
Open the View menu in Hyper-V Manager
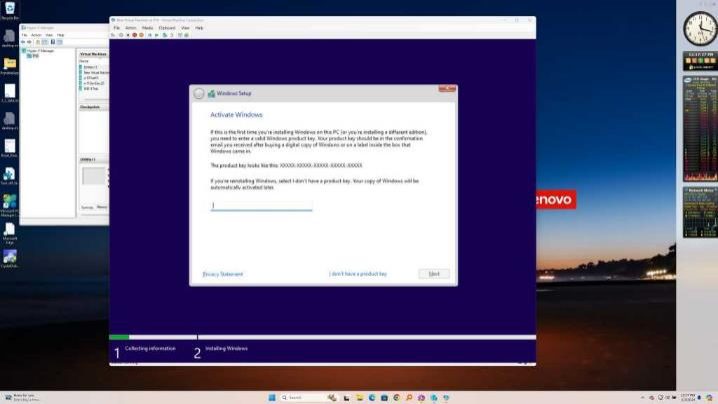click(49, 35)
